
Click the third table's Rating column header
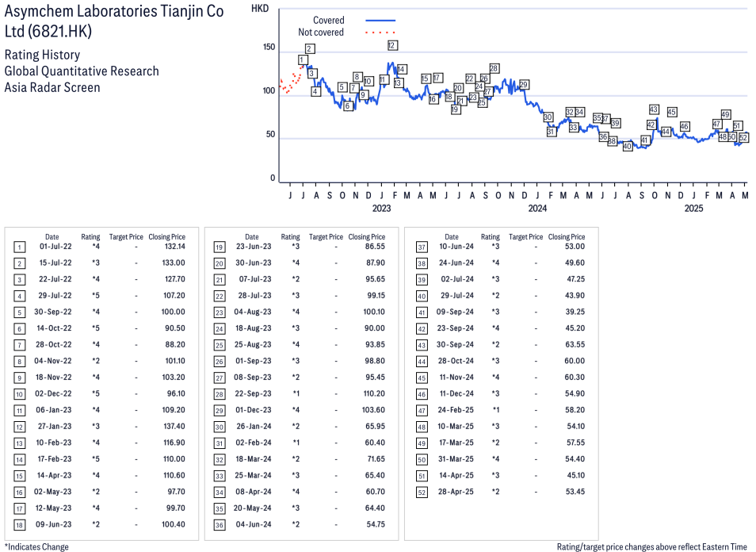(x=491, y=237)
